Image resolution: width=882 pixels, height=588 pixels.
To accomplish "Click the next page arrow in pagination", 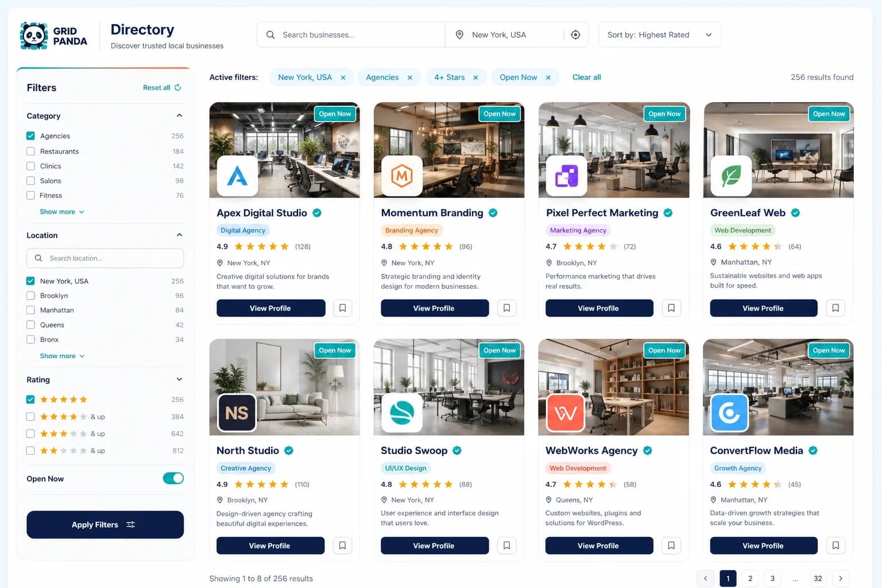I will [840, 578].
